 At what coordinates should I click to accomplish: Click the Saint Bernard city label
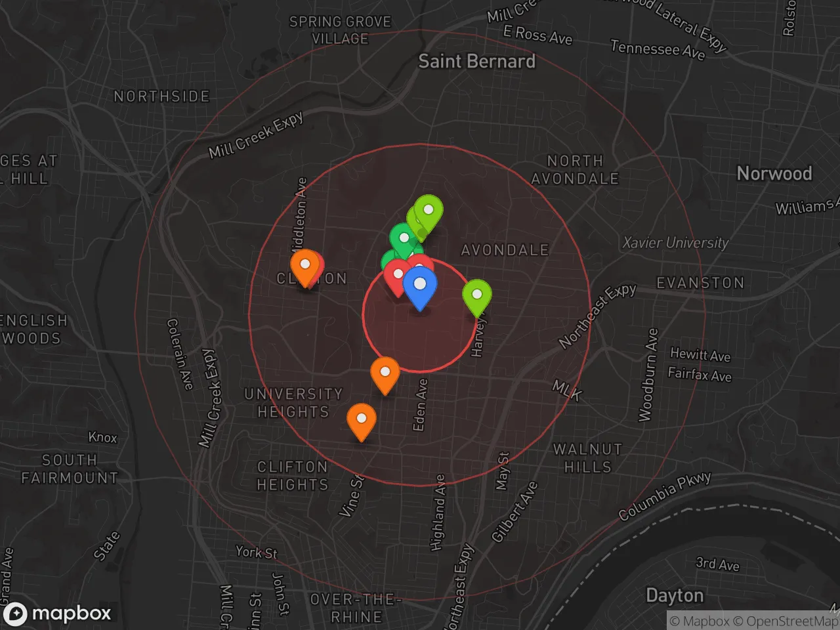pyautogui.click(x=476, y=62)
